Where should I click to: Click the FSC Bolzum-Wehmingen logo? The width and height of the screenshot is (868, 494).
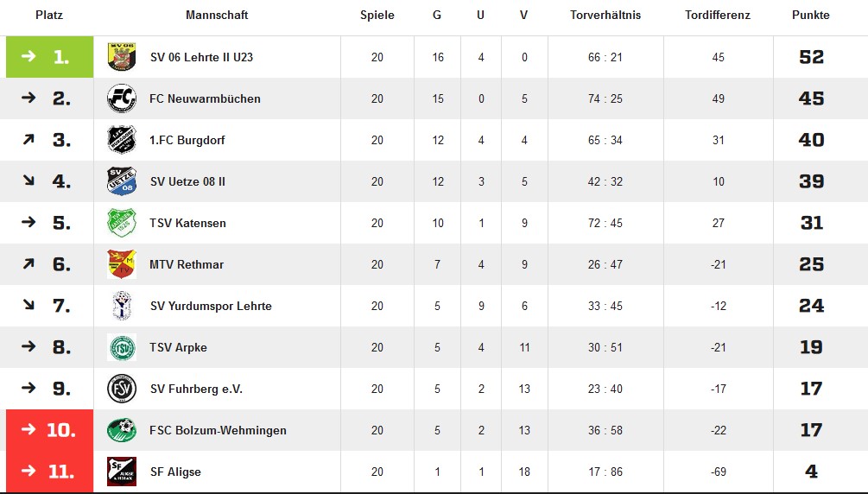pyautogui.click(x=122, y=430)
